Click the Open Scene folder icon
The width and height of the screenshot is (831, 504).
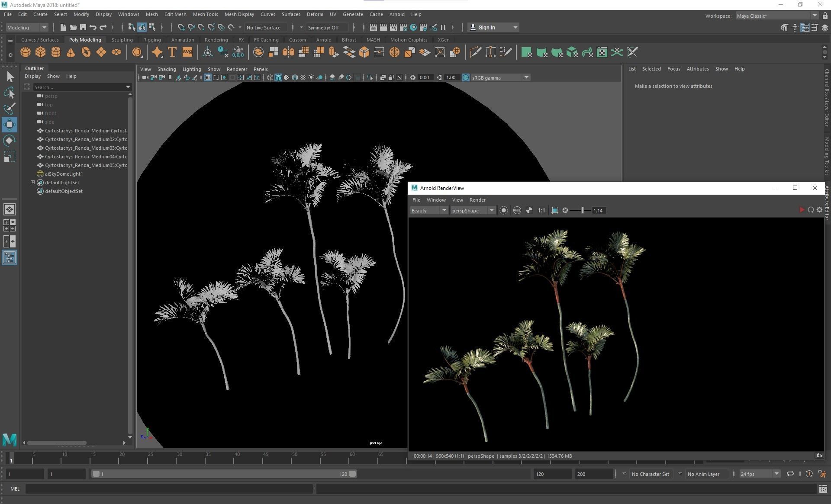[73, 27]
